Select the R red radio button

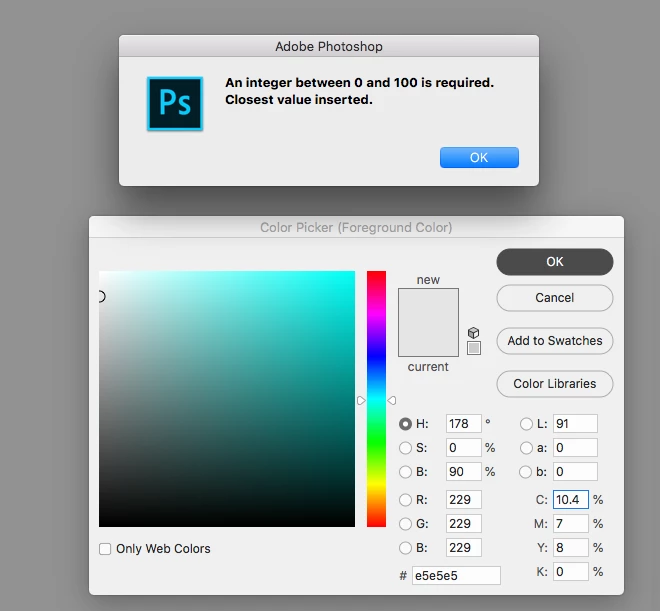(405, 500)
